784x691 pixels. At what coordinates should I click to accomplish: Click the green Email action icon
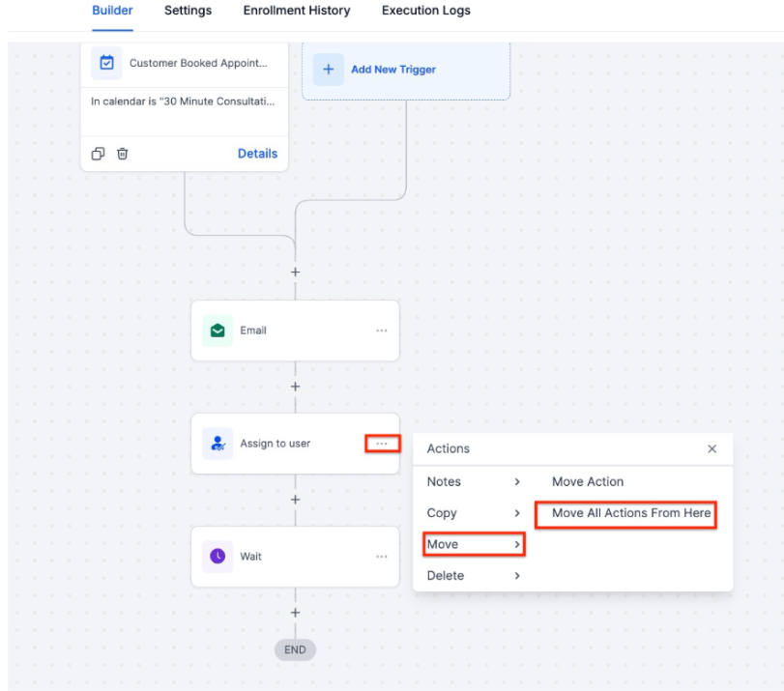[x=218, y=331]
